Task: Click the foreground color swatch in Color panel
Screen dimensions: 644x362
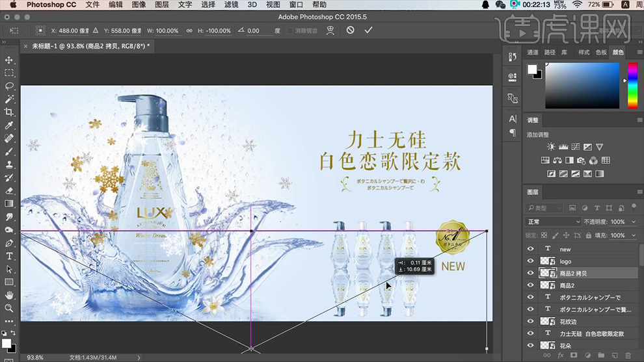Action: pos(532,70)
